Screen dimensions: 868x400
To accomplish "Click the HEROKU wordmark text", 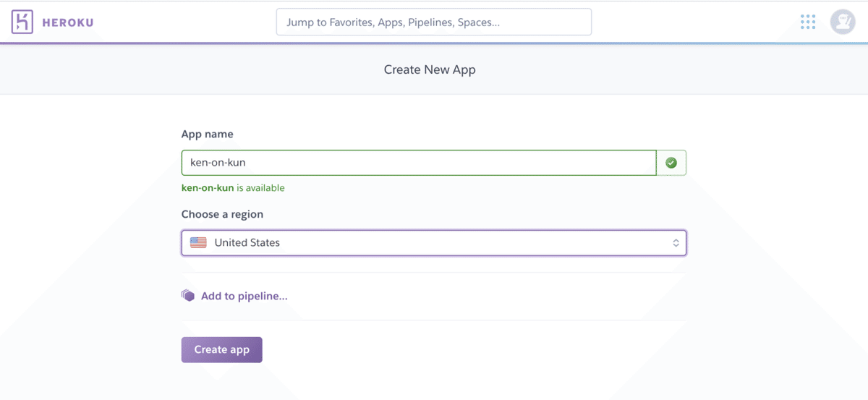I will (67, 22).
